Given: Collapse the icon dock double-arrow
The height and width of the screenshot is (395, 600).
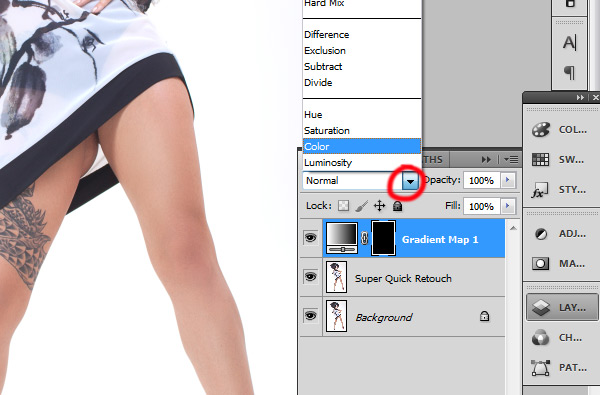Looking at the screenshot, I should tap(580, 98).
